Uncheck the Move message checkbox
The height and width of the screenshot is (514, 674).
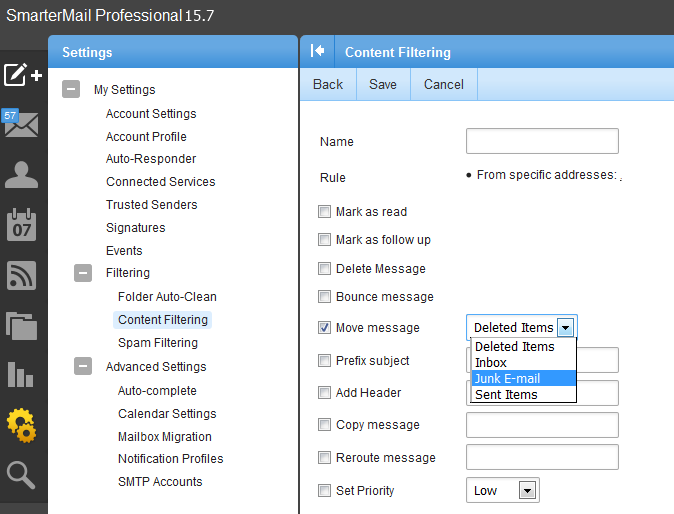pos(324,328)
